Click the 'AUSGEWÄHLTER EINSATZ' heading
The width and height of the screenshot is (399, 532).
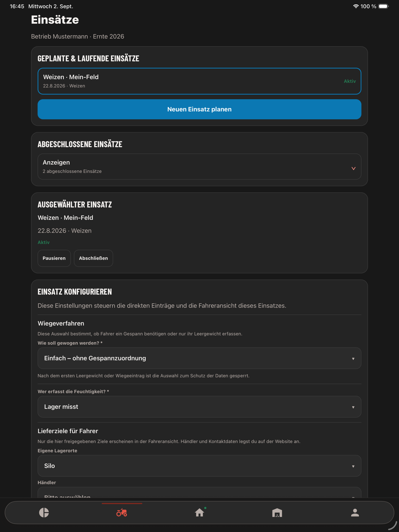click(74, 204)
